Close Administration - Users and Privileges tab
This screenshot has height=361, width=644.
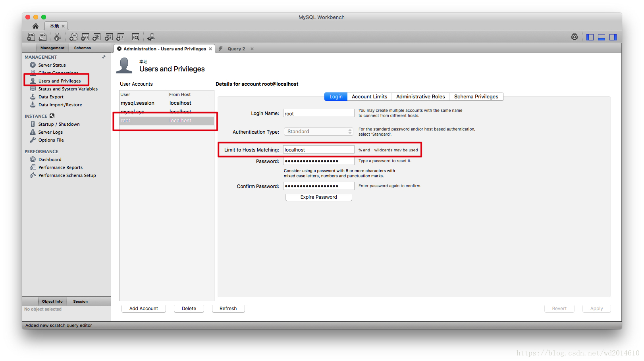pos(210,49)
